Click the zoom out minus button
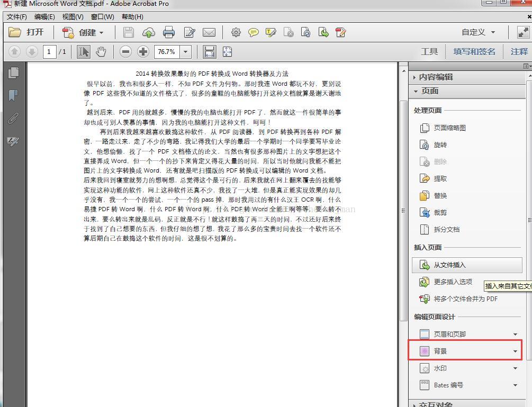The height and width of the screenshot is (407, 532). coord(125,52)
